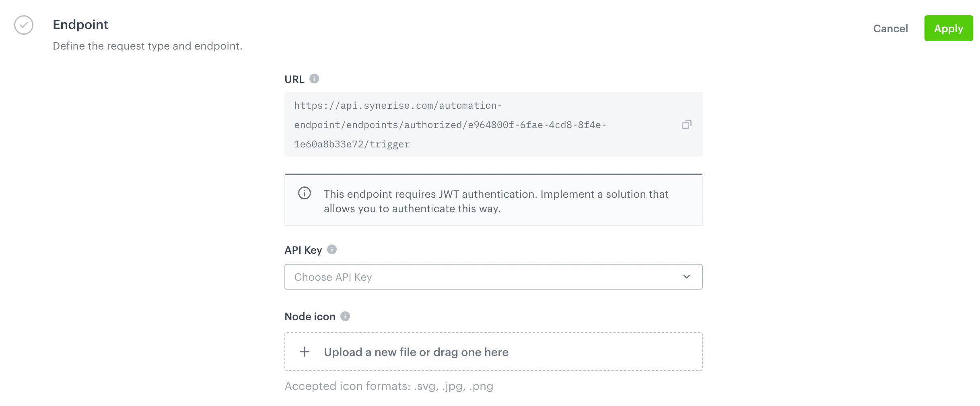Click the plus icon in the upload area
This screenshot has width=980, height=406.
[305, 351]
